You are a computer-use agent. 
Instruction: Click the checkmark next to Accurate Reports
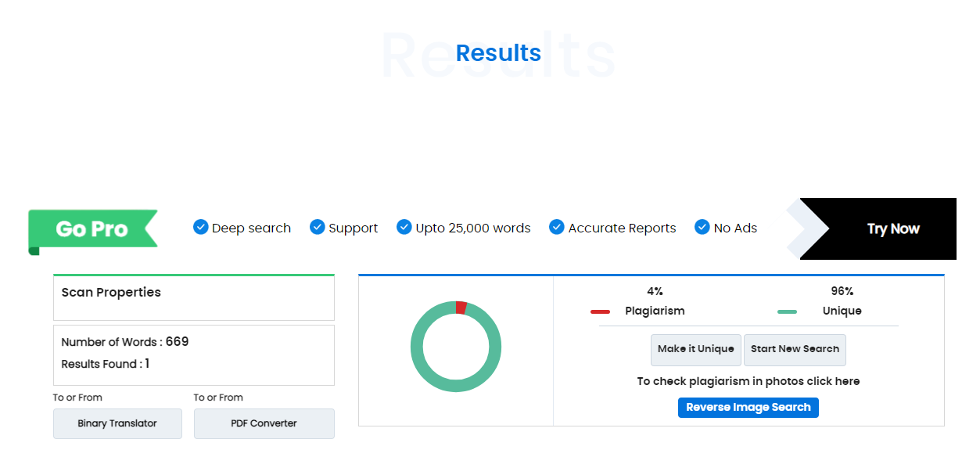[557, 228]
